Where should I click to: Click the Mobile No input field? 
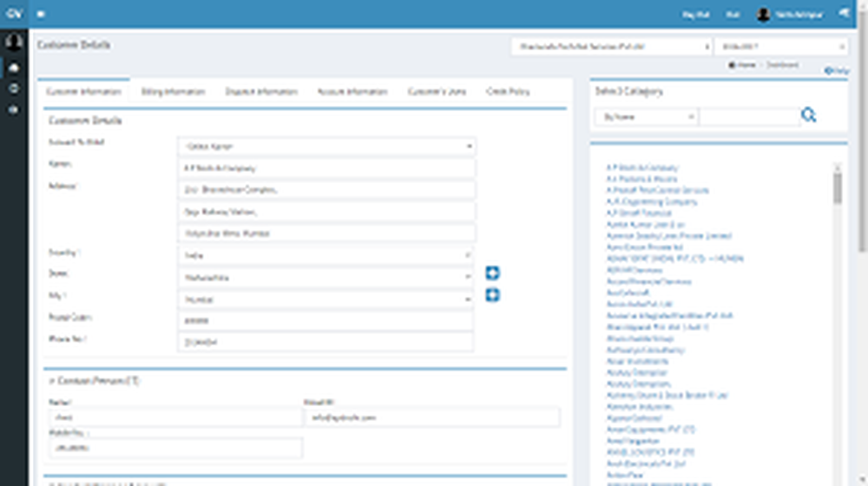[x=175, y=447]
